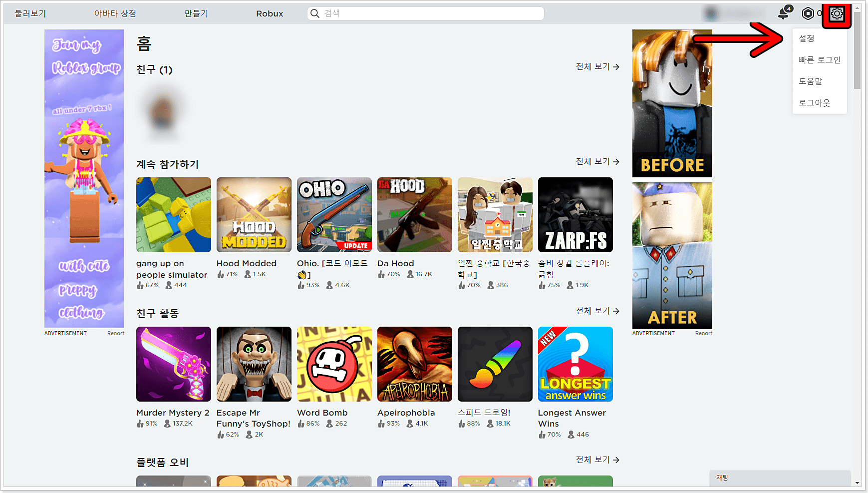Open the Ohio game thumbnail
This screenshot has width=868, height=493.
pos(334,215)
